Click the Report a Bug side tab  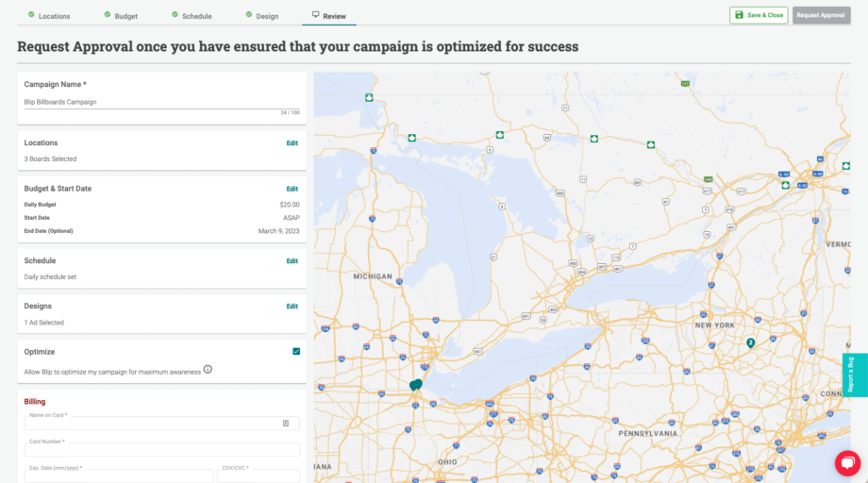(x=854, y=375)
